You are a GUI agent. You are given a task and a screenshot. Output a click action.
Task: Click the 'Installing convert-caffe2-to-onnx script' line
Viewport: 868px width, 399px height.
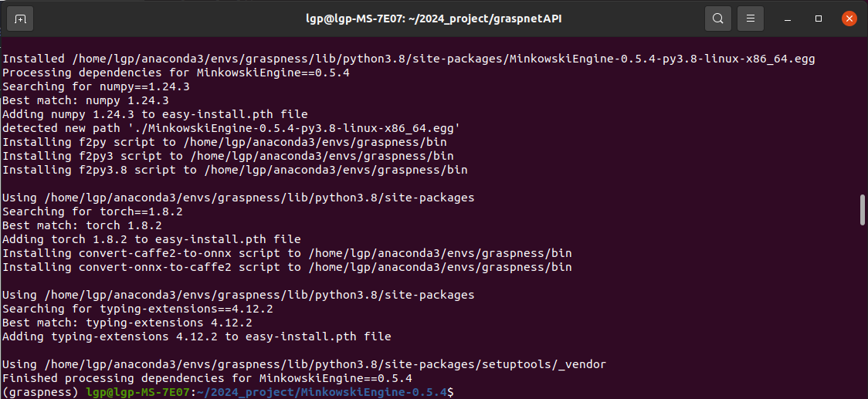(287, 253)
